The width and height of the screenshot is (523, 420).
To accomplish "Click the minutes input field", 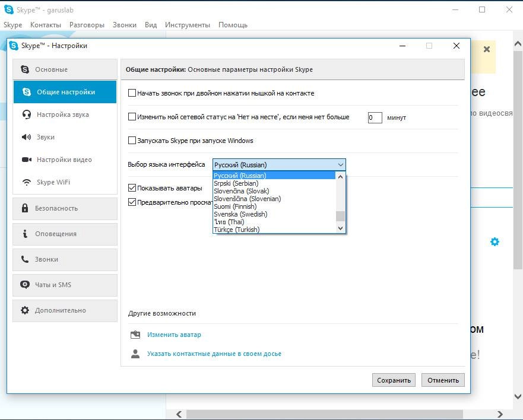I will 375,117.
